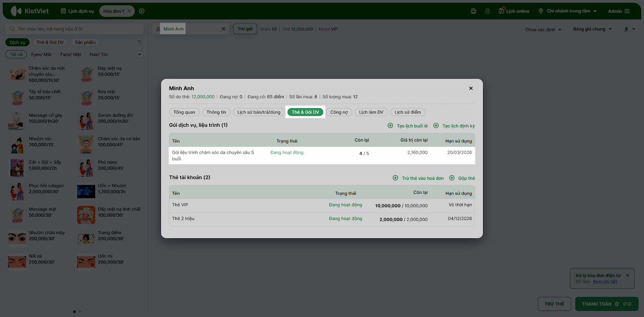Click the KiotViet logo
Screen dimensions: 644x317
pos(29,11)
